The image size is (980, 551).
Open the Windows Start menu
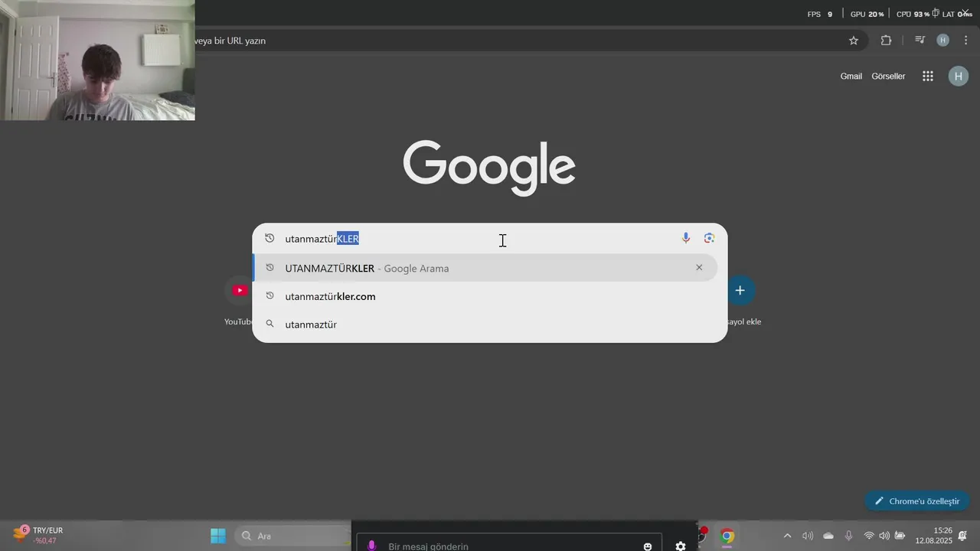[x=218, y=536]
